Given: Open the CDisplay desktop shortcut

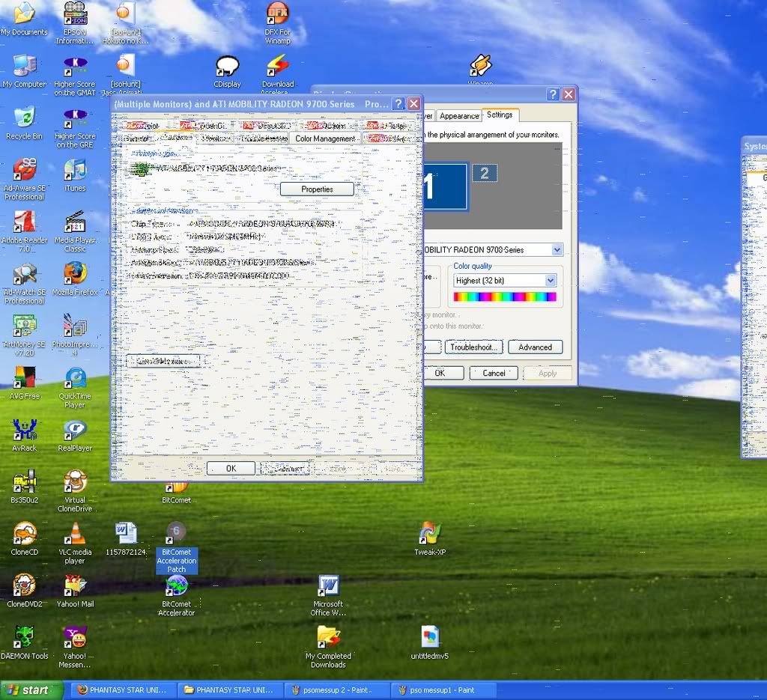Looking at the screenshot, I should tap(228, 71).
